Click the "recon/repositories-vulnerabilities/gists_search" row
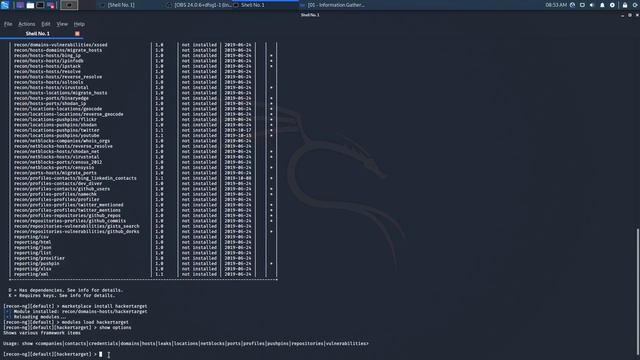The height and width of the screenshot is (360, 640). pos(143,226)
